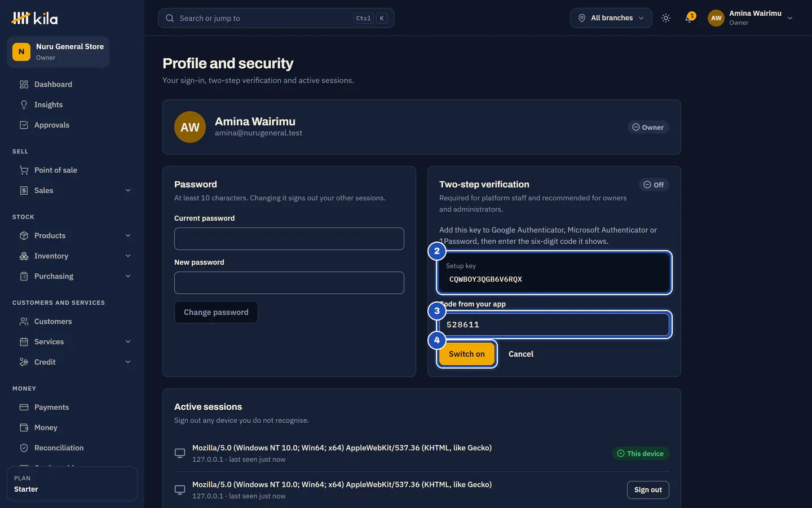Go to Dashboard
This screenshot has width=812, height=508.
[x=72, y=85]
